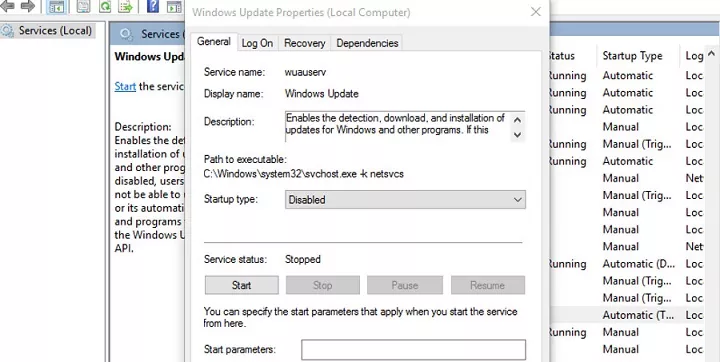Click the greyed-out Stop button
The height and width of the screenshot is (362, 720).
click(323, 285)
